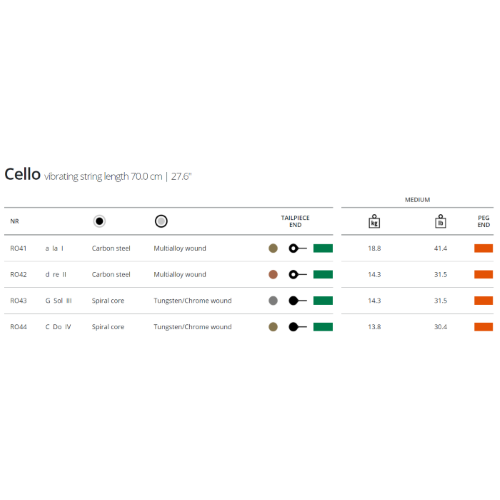500x500 pixels.
Task: Click the pound weight icon
Action: [x=440, y=221]
